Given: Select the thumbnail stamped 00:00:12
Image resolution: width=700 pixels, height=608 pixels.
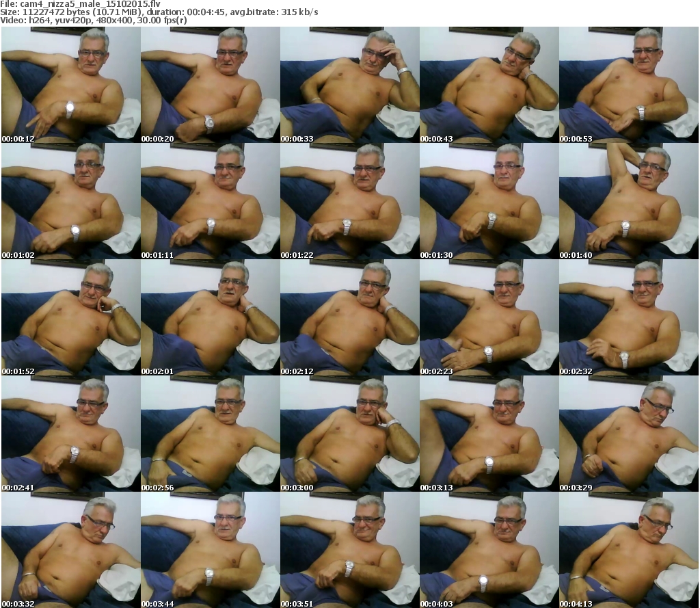Looking at the screenshot, I should (x=71, y=85).
